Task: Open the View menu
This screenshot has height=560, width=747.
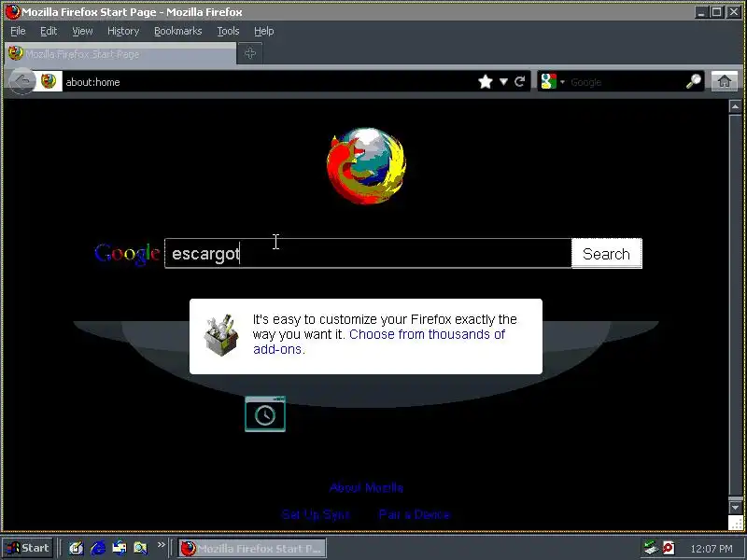Action: 82,31
